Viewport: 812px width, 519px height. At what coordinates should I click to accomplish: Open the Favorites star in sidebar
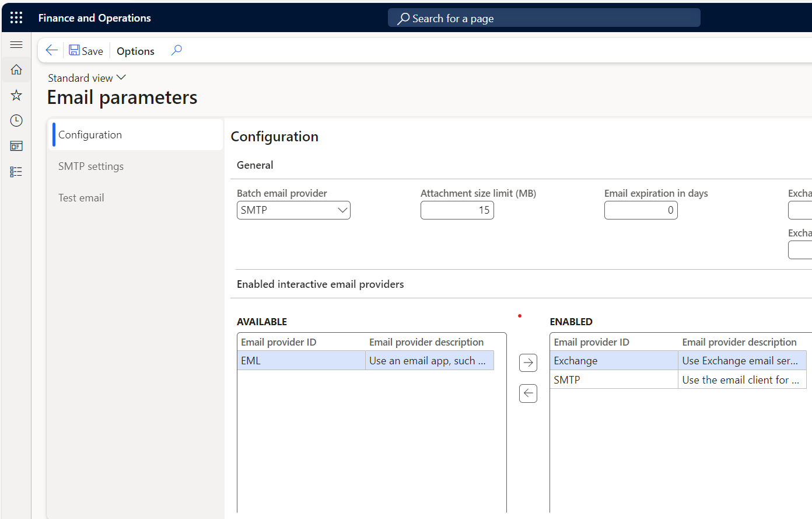click(16, 95)
